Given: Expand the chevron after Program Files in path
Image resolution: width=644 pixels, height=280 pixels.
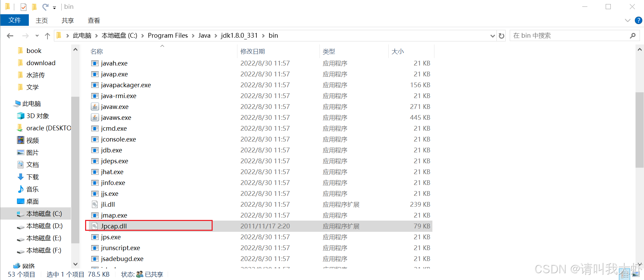Looking at the screenshot, I should coord(193,36).
